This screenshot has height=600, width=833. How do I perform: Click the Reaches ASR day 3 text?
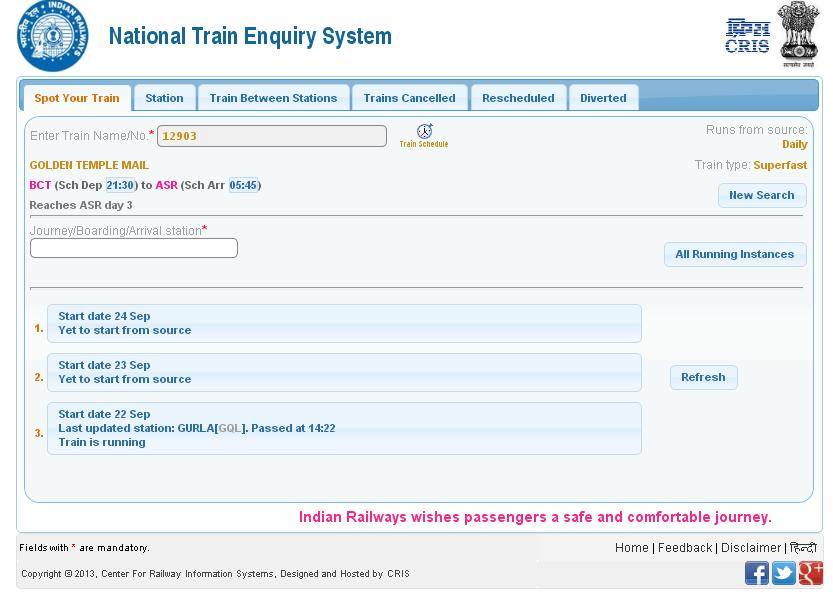81,205
